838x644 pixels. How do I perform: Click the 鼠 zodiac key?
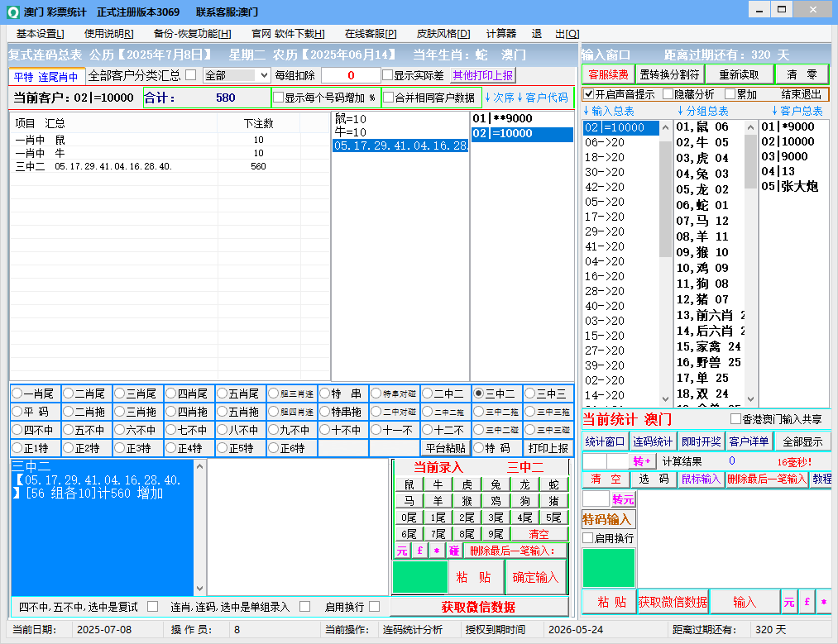click(409, 484)
